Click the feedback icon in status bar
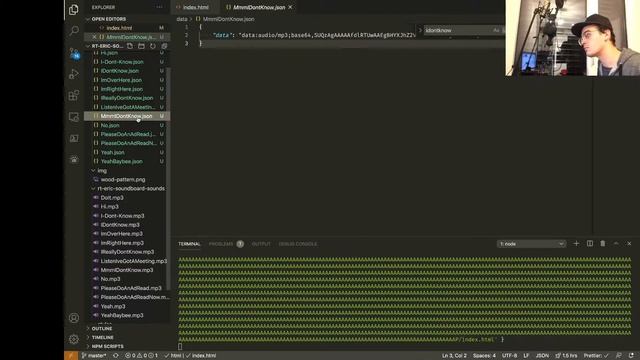Viewport: 640px width, 360px height. (619, 356)
